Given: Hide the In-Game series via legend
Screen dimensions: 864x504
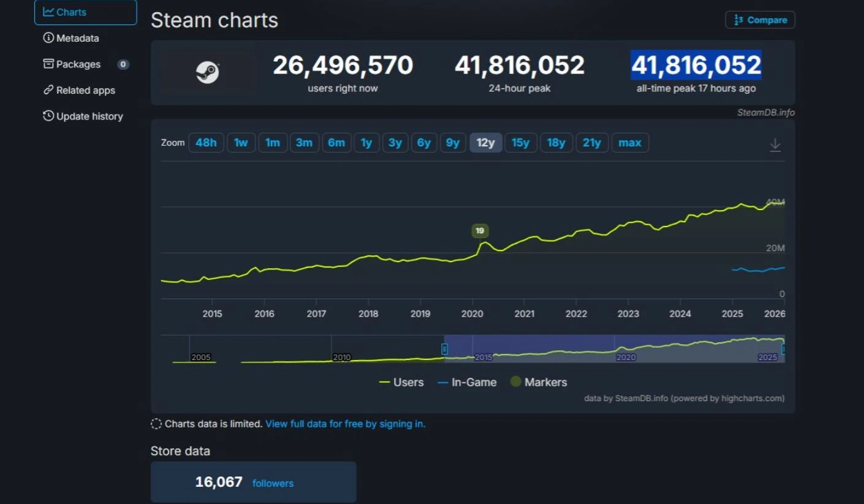Looking at the screenshot, I should [x=467, y=382].
